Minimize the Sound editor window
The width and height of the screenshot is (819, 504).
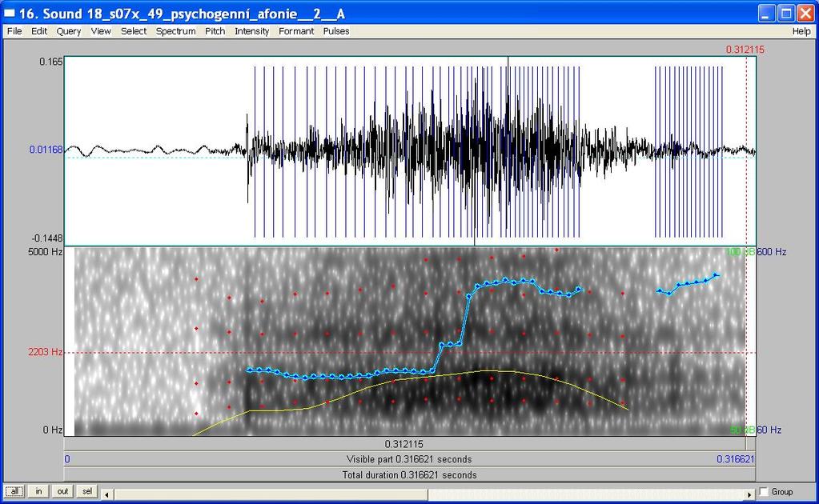(767, 13)
